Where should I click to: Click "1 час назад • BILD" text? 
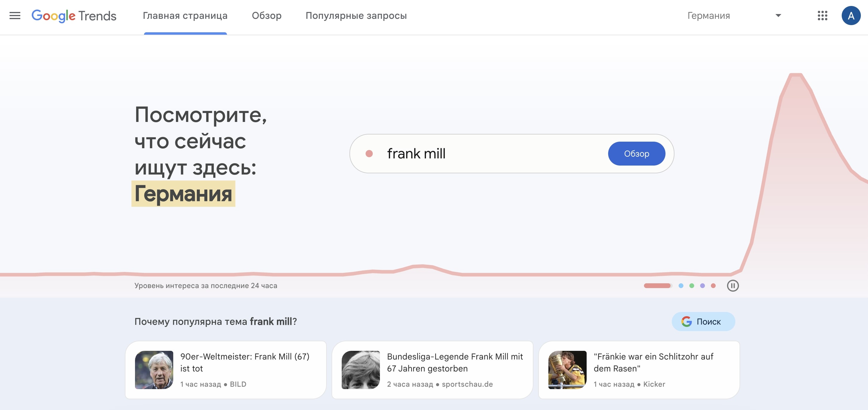click(x=213, y=384)
